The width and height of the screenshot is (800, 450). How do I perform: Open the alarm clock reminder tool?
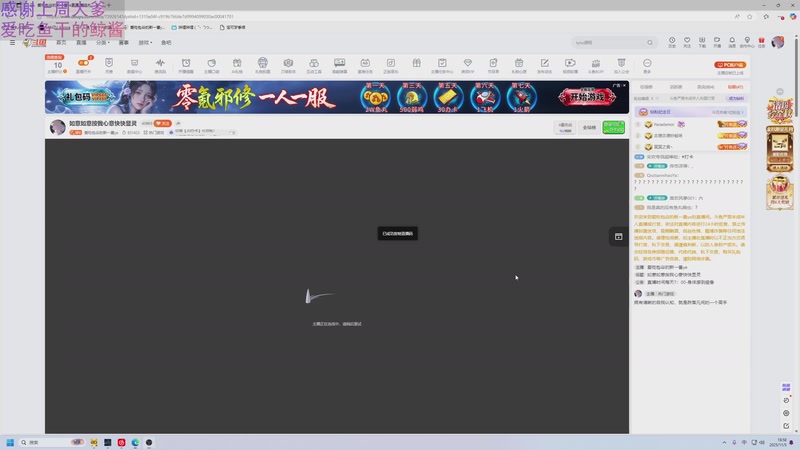coord(186,65)
